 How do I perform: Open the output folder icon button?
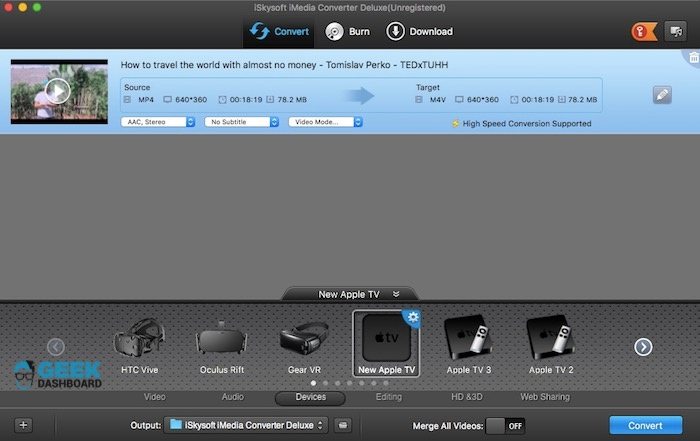point(342,425)
